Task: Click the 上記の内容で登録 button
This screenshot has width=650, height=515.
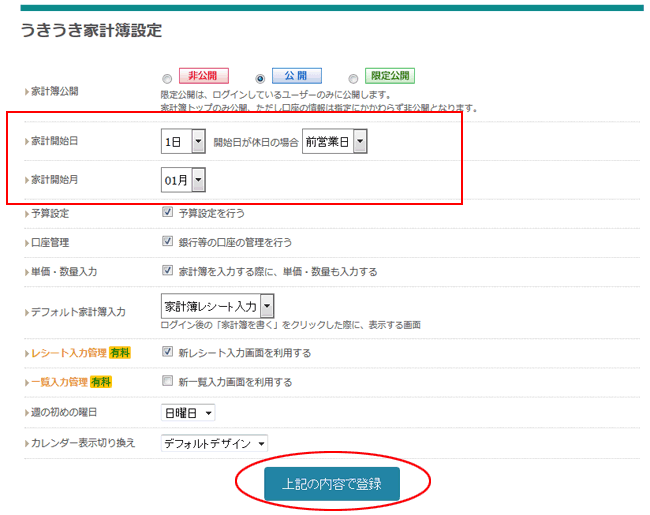Action: [332, 484]
